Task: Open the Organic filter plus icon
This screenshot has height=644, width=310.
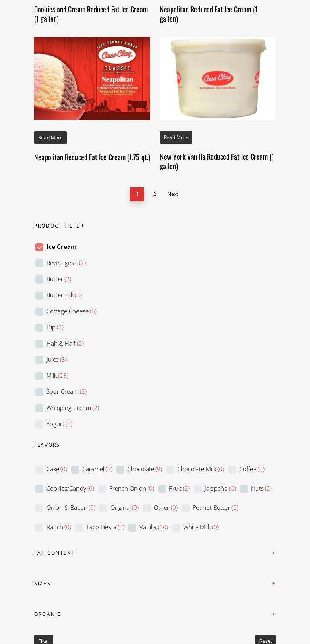Action: point(274,614)
